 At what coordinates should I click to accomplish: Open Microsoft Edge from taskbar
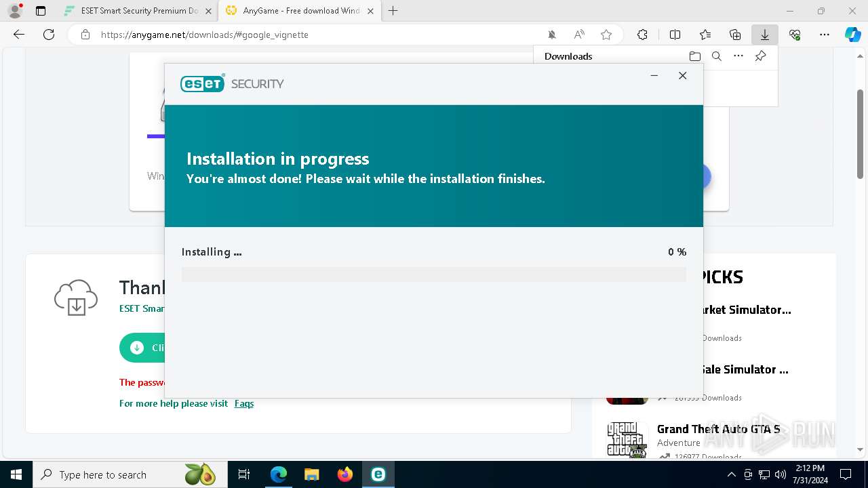tap(279, 474)
